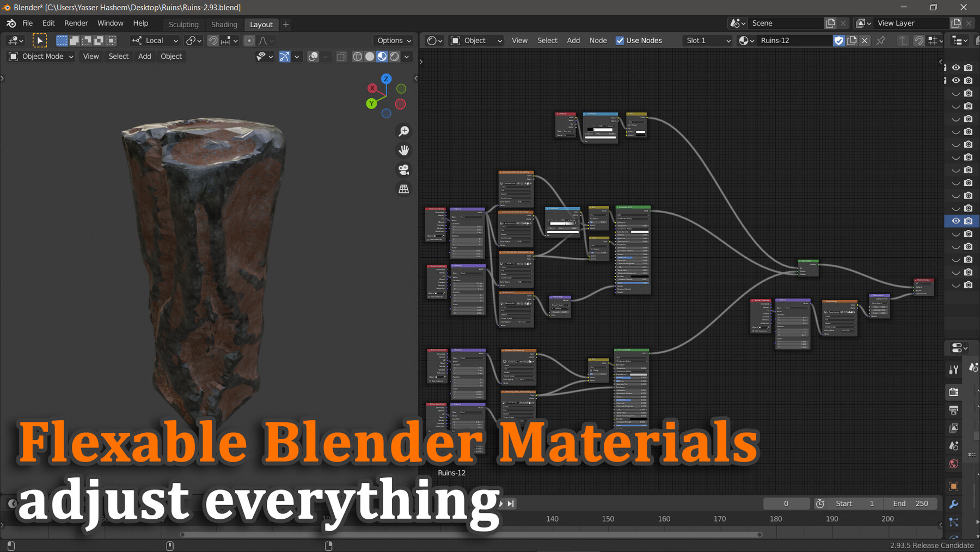The height and width of the screenshot is (552, 980).
Task: Toggle the node editor pin icon
Action: (881, 40)
